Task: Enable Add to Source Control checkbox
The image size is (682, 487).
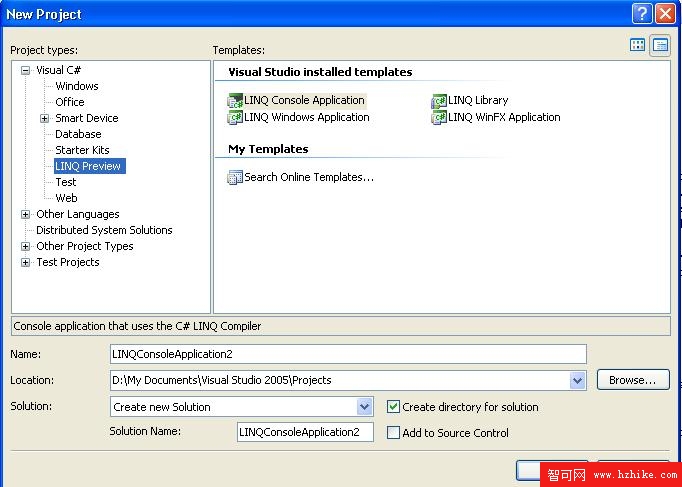Action: [393, 433]
